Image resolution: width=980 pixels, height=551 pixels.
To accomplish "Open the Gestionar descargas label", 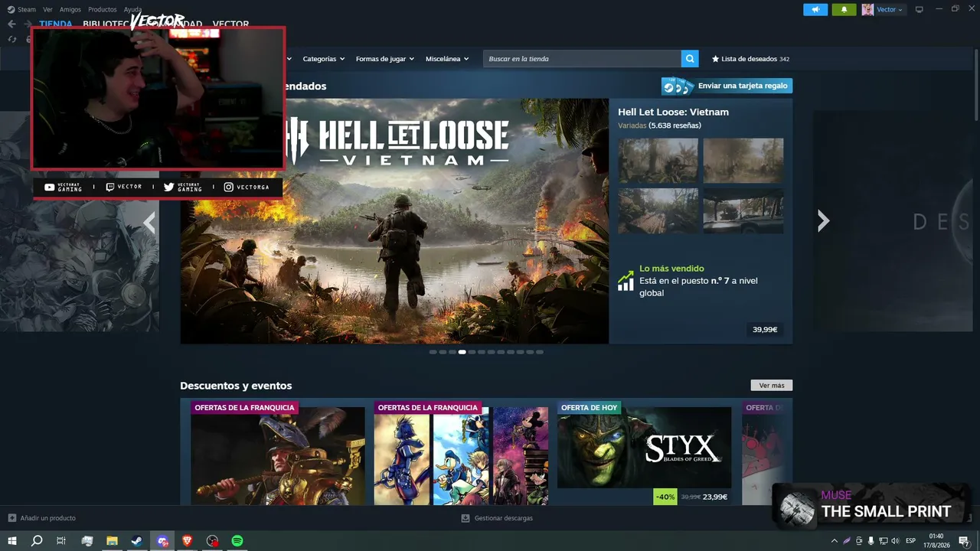I will tap(504, 518).
